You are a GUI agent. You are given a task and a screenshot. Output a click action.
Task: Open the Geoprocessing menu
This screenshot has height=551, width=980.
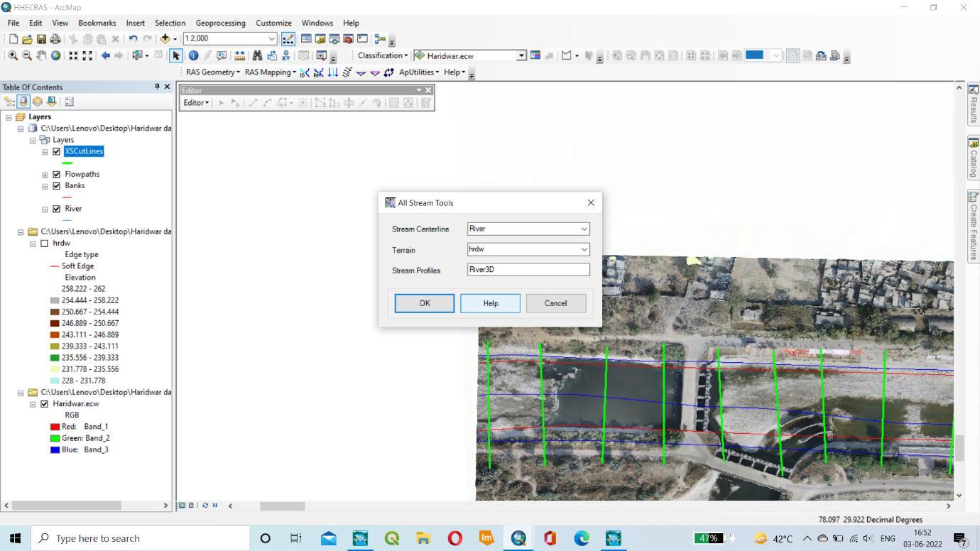click(220, 23)
